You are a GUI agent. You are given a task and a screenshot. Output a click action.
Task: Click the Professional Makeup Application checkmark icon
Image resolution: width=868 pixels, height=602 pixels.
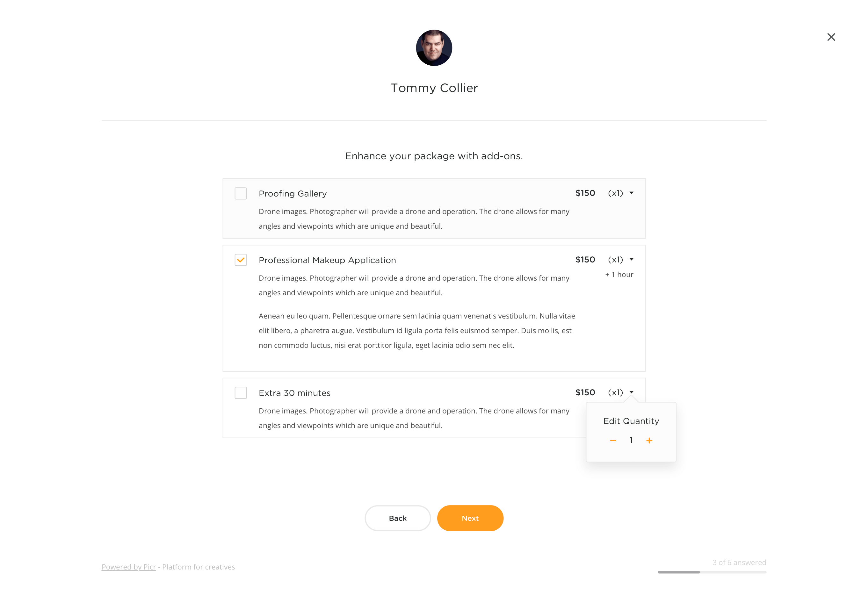[x=241, y=259]
